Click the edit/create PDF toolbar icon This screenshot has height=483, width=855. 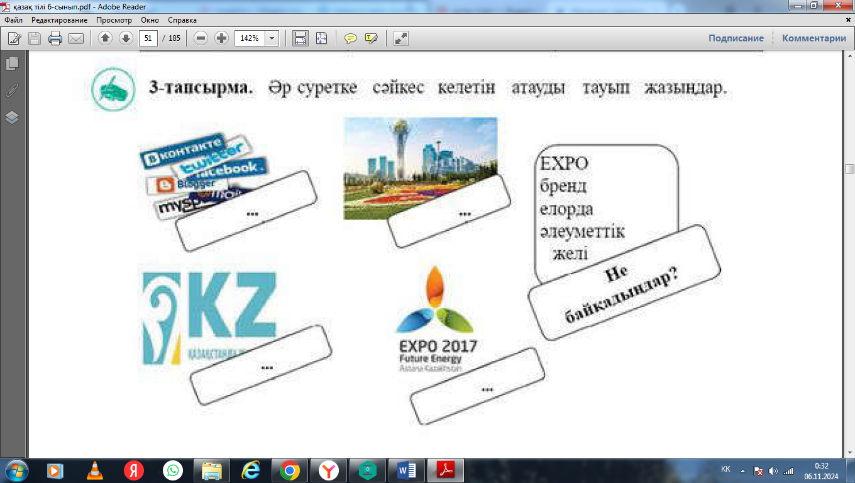[x=14, y=39]
